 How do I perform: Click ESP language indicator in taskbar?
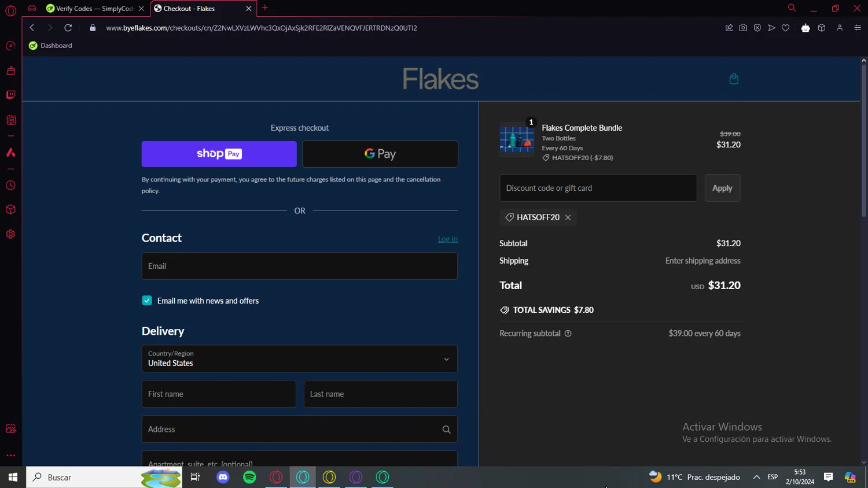click(x=773, y=477)
